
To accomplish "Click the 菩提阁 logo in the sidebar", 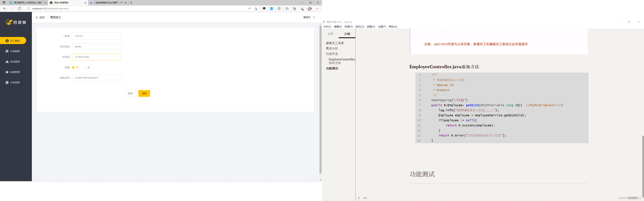I will pos(16,22).
